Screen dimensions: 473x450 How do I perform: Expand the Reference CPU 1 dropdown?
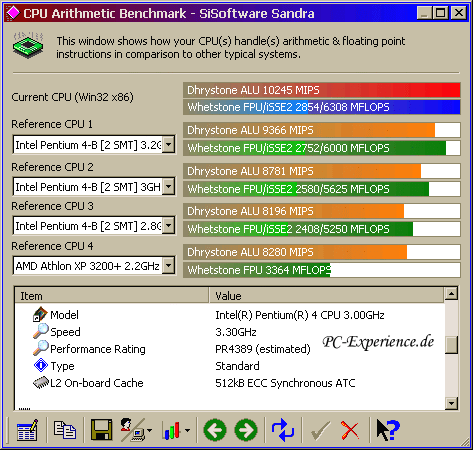(169, 145)
